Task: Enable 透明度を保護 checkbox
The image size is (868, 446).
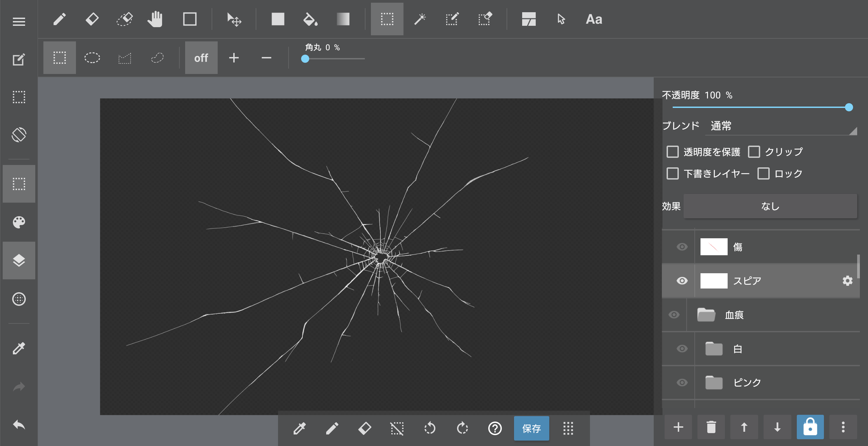Action: point(673,152)
